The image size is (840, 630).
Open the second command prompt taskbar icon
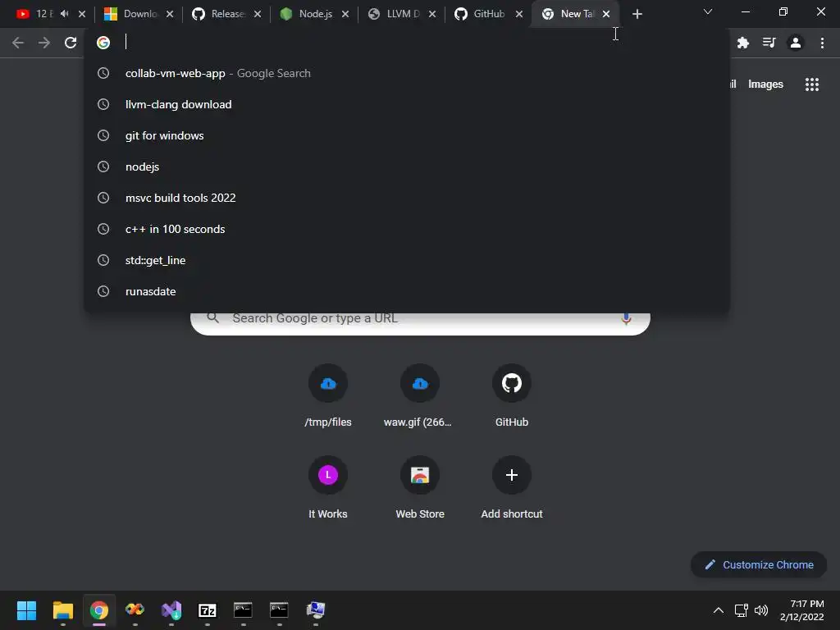point(279,610)
